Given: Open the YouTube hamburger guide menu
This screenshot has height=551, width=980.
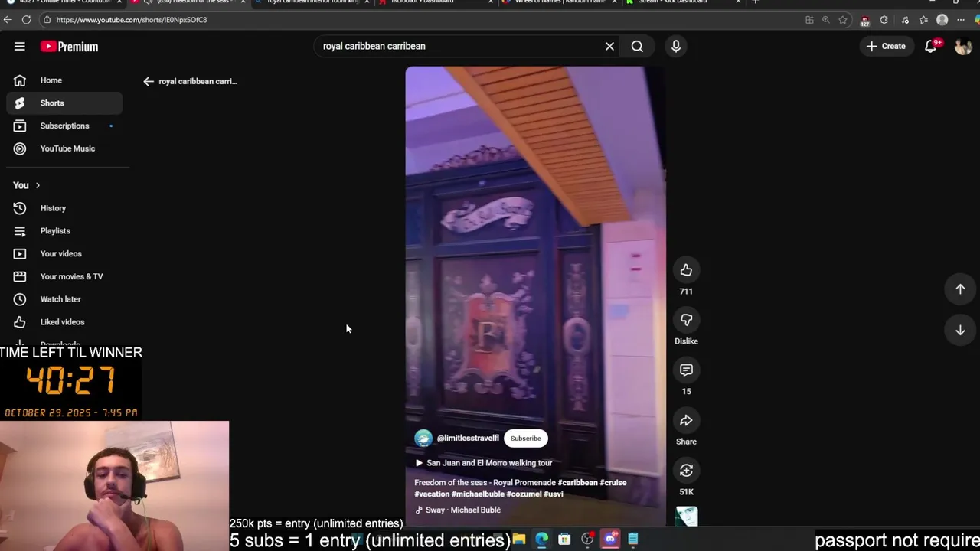Looking at the screenshot, I should 20,47.
